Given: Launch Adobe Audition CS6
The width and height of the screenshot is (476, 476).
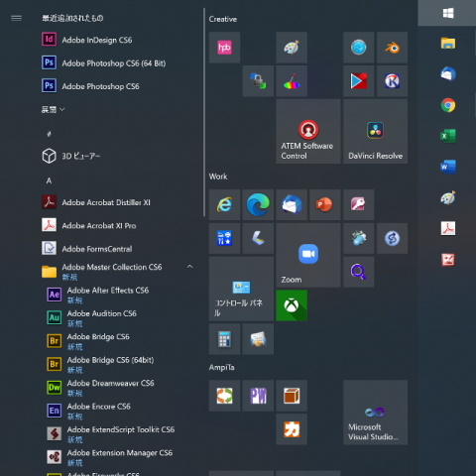Looking at the screenshot, I should tap(119, 318).
